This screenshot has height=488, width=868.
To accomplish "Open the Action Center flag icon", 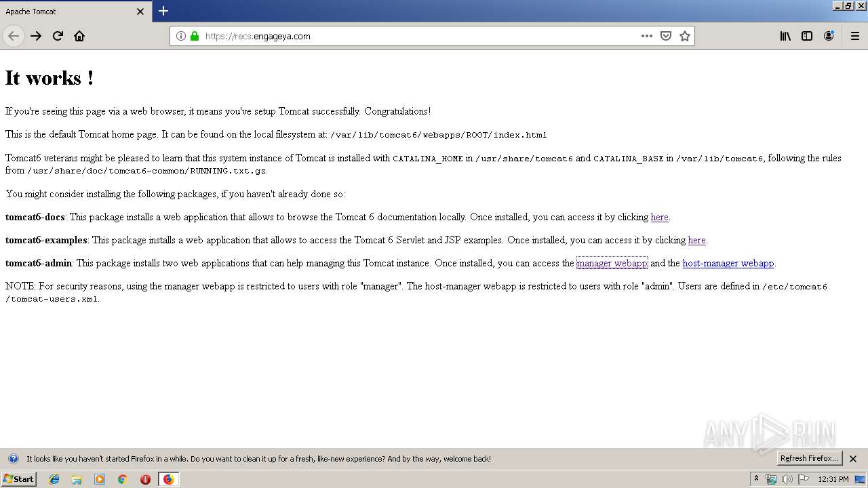I will click(x=804, y=479).
